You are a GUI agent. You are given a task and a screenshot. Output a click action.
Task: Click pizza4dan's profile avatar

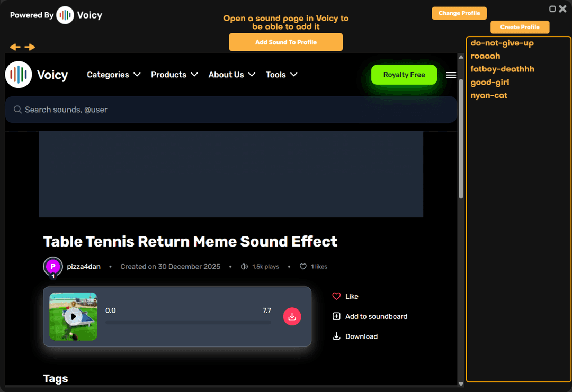tap(53, 267)
